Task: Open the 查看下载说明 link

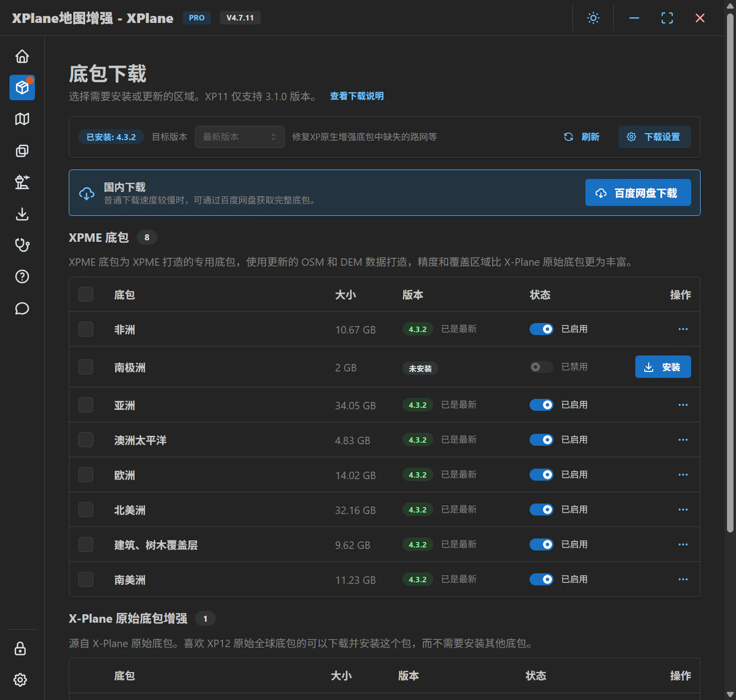Action: tap(357, 96)
